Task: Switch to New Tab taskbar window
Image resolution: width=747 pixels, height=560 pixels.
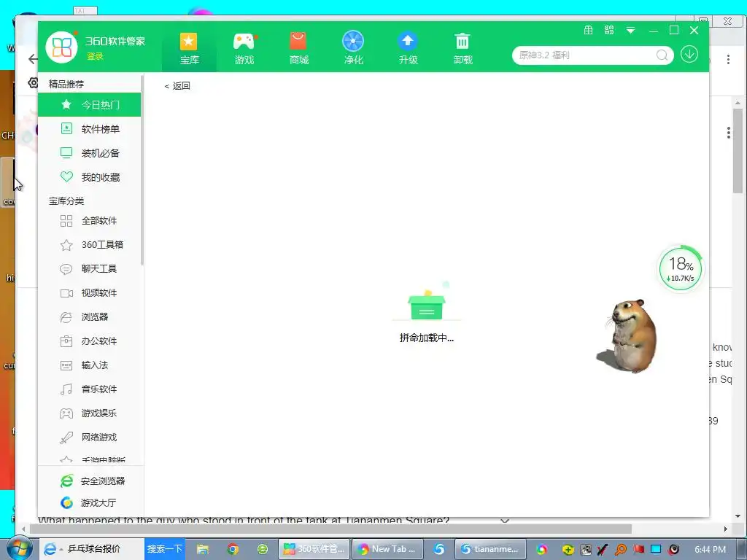Action: [x=387, y=549]
